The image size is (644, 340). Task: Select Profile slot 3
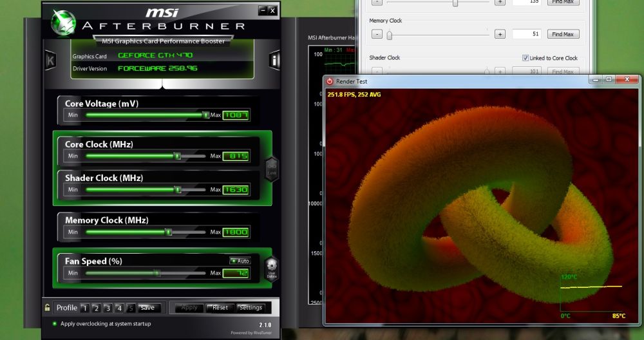point(108,308)
